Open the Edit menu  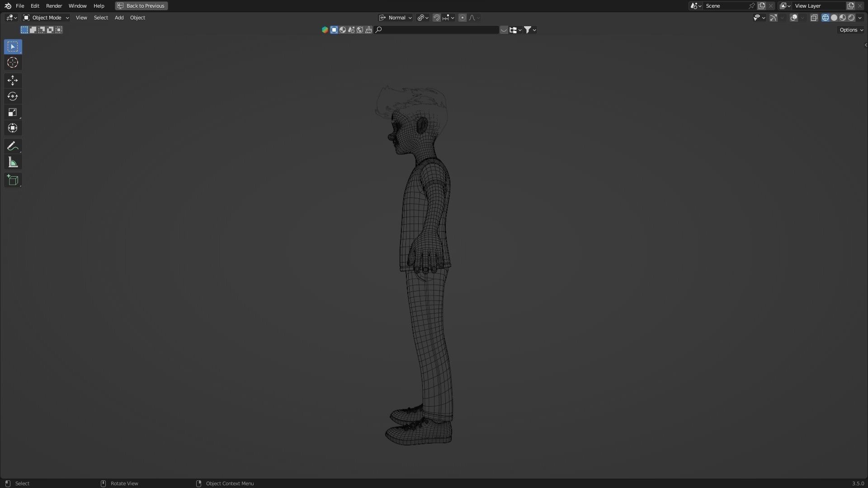click(35, 6)
